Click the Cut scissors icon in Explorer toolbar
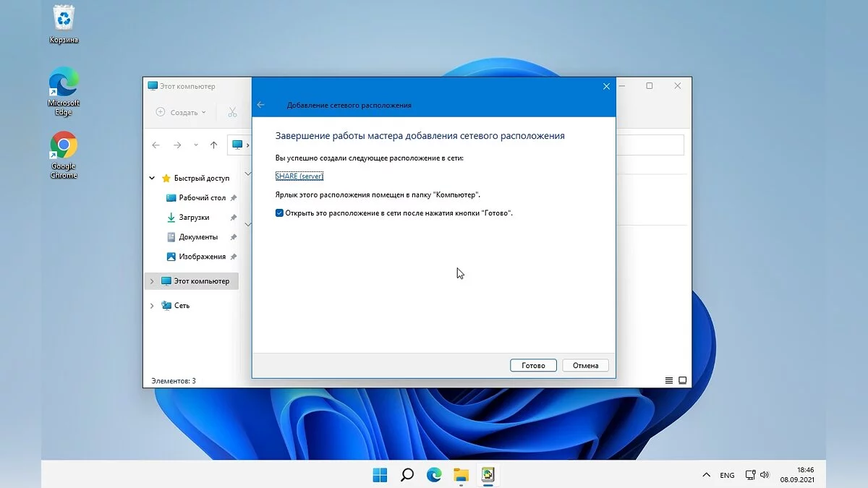The height and width of the screenshot is (488, 868). tap(232, 112)
